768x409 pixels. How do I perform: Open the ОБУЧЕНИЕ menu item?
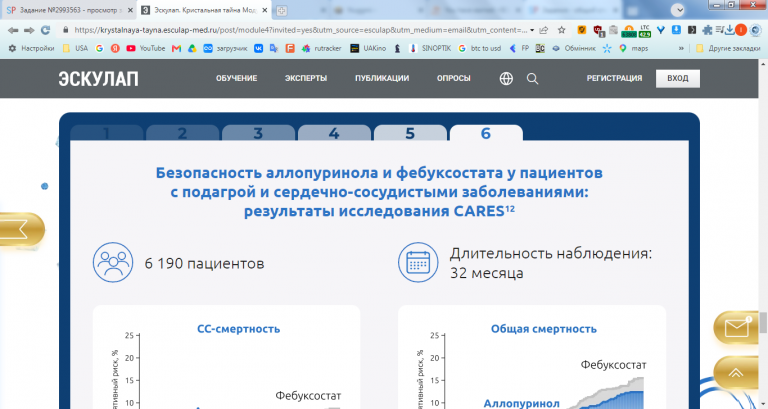(x=237, y=78)
